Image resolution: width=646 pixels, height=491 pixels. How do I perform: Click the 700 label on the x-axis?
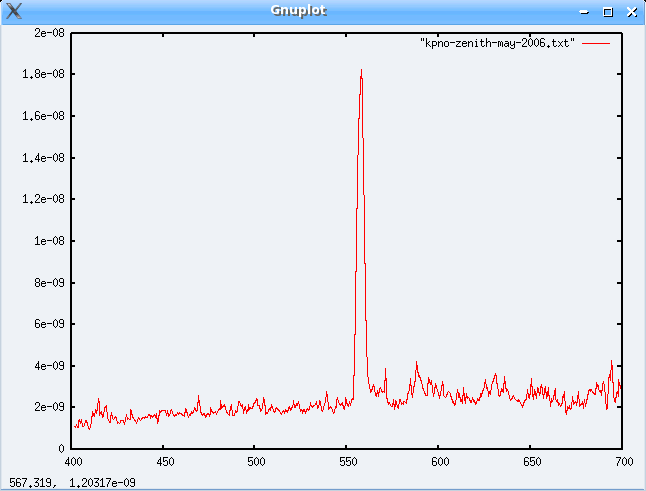622,462
